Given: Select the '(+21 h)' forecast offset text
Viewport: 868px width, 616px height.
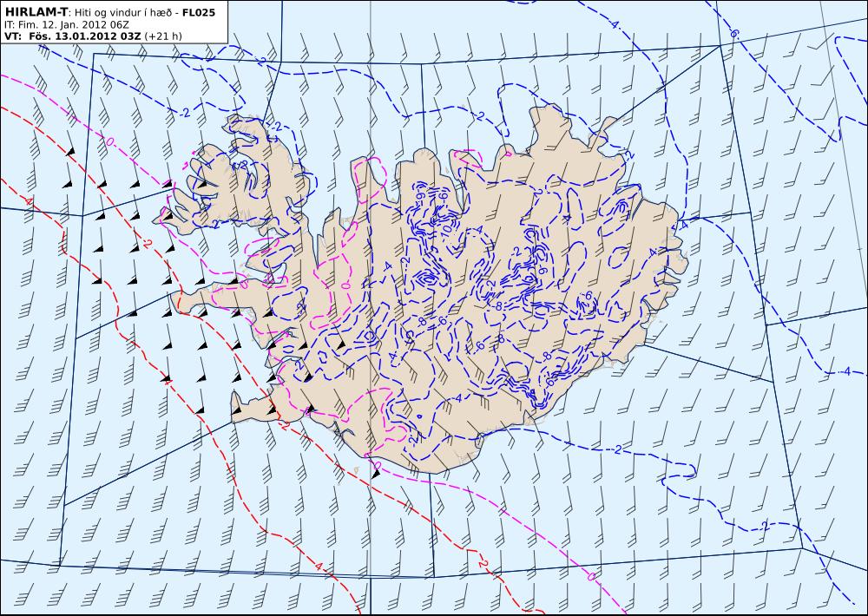Looking at the screenshot, I should [x=163, y=36].
